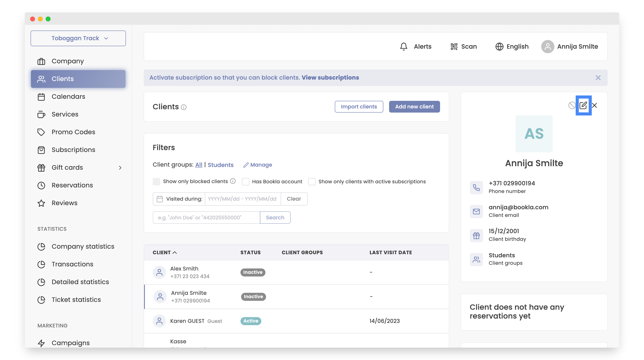Click info icon beside blocked clients filter

tap(233, 181)
